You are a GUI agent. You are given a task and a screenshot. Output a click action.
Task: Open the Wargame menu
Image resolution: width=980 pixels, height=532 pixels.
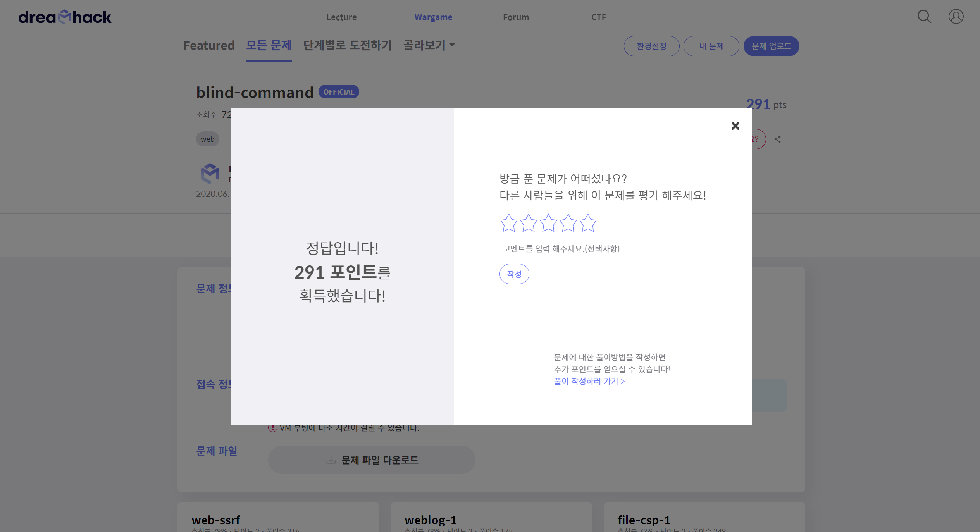point(433,17)
